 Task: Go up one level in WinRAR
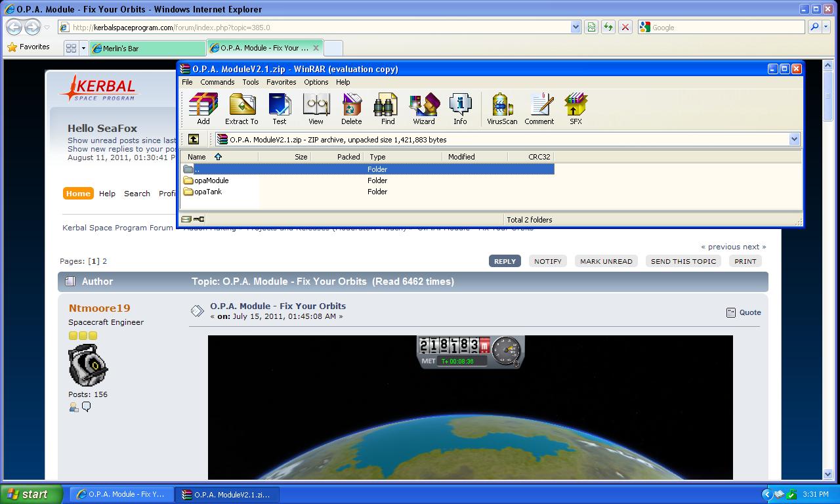[x=194, y=139]
